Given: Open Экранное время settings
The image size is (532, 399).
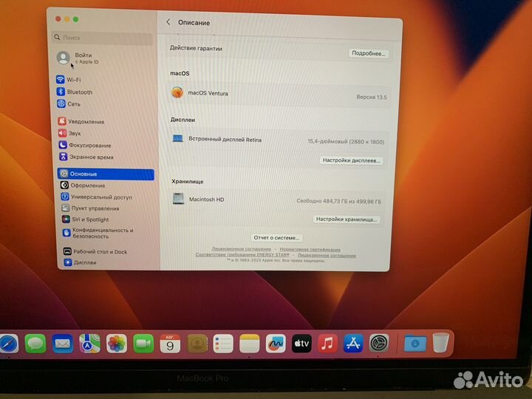Looking at the screenshot, I should (x=86, y=157).
